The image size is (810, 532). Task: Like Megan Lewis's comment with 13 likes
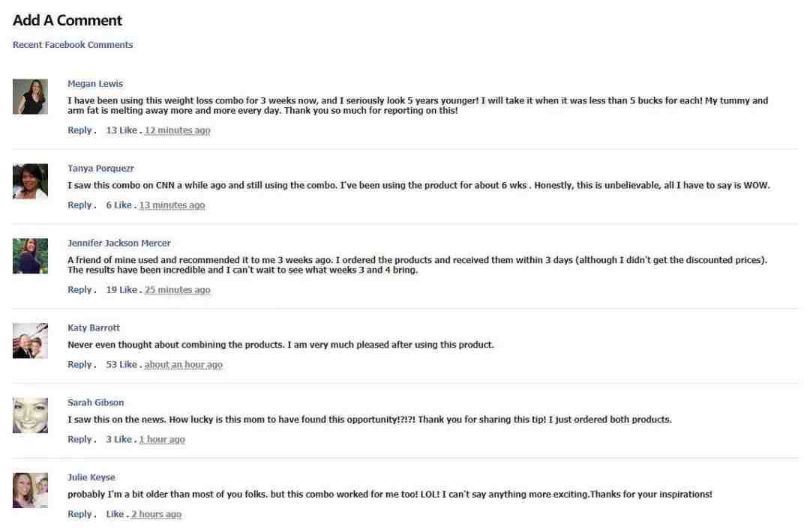pyautogui.click(x=128, y=130)
